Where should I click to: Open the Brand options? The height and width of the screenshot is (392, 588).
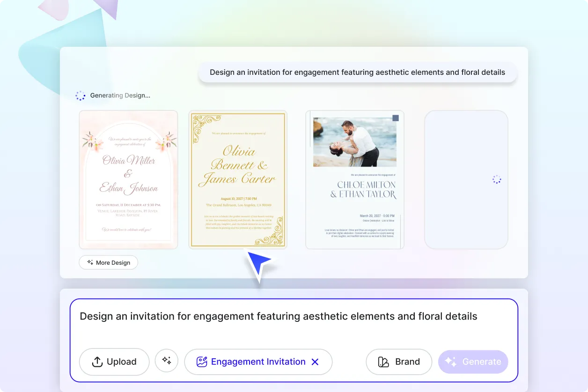pos(399,361)
